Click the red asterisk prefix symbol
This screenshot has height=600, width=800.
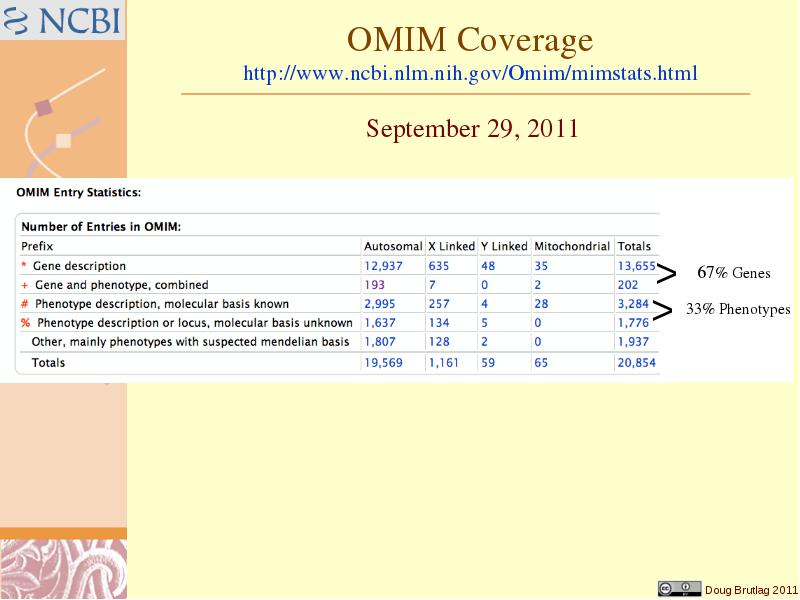tap(23, 265)
